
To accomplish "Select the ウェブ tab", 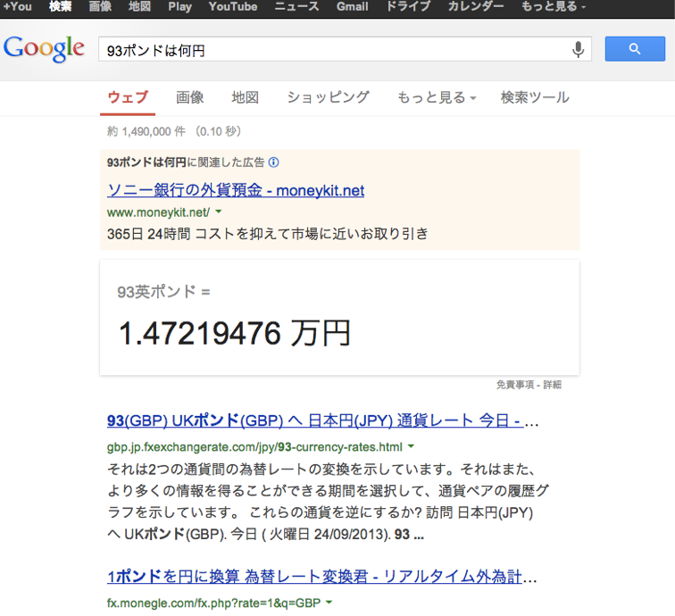I will point(128,97).
